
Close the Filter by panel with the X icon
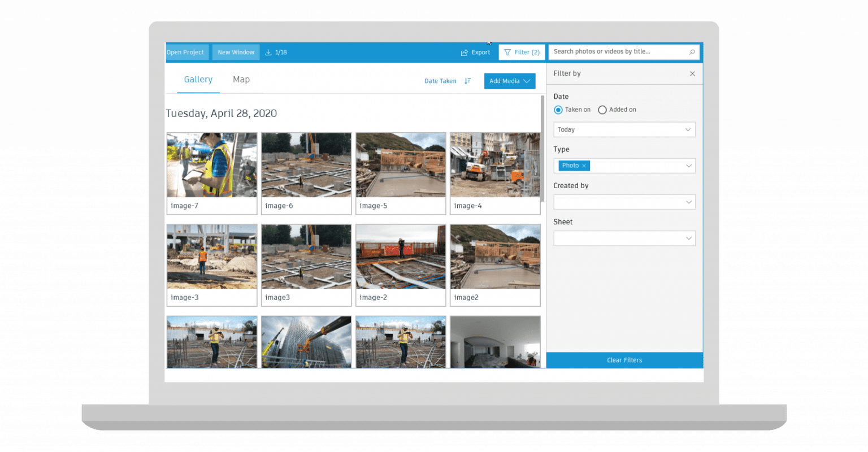[x=692, y=73]
